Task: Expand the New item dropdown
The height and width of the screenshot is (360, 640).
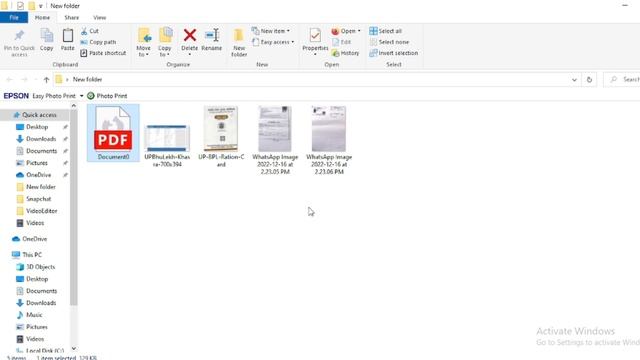Action: 288,31
